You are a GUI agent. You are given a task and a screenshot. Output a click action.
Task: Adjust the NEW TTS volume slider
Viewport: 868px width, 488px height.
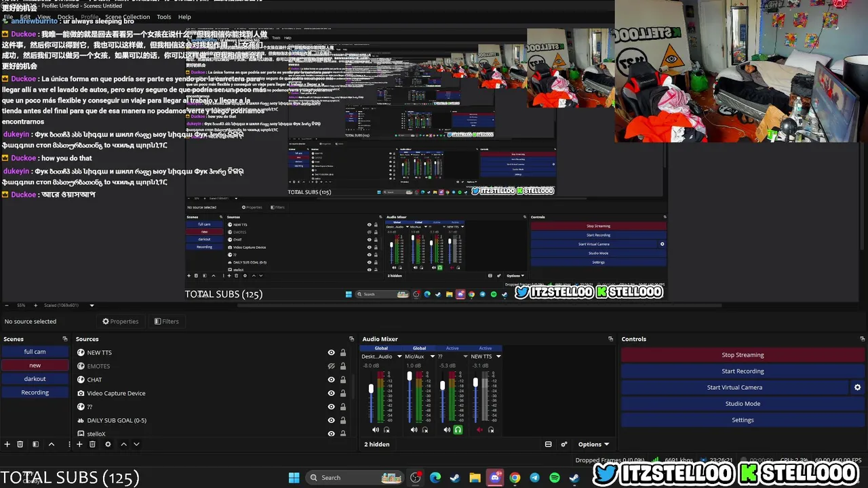tap(475, 382)
